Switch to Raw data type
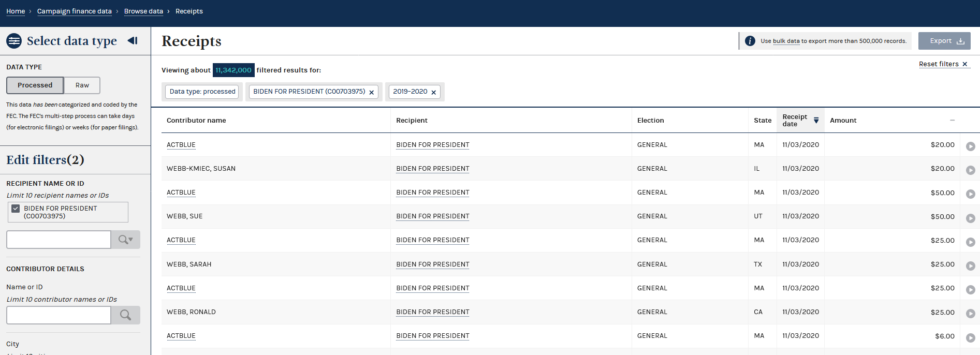Screen dimensions: 980x355 [82, 85]
